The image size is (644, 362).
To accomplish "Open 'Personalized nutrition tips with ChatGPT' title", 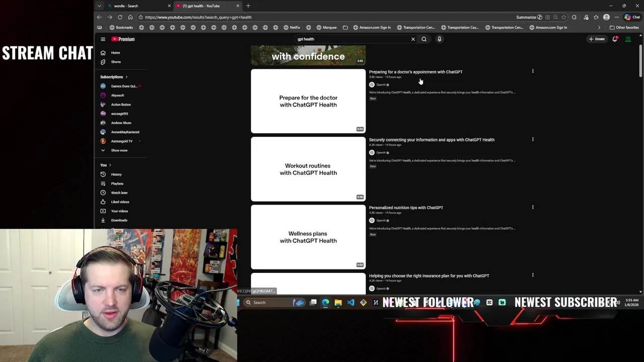I will tap(406, 208).
